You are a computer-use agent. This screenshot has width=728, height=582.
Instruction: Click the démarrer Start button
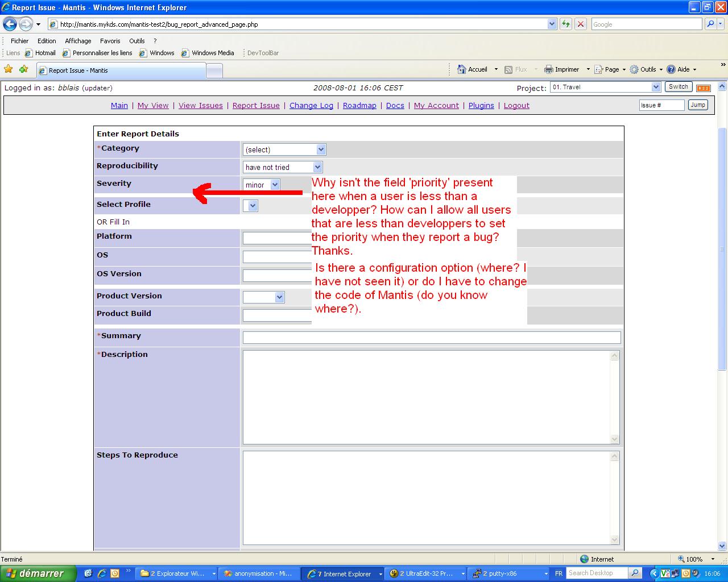tap(38, 573)
